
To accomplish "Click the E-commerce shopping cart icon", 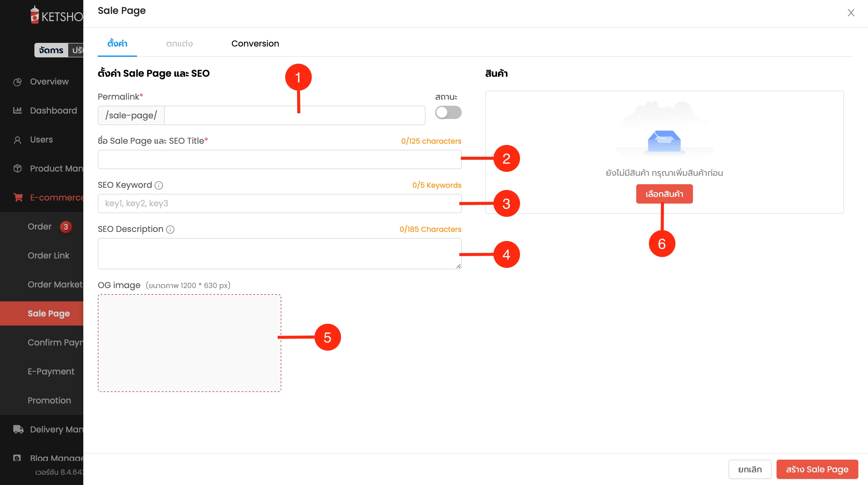I will [18, 197].
